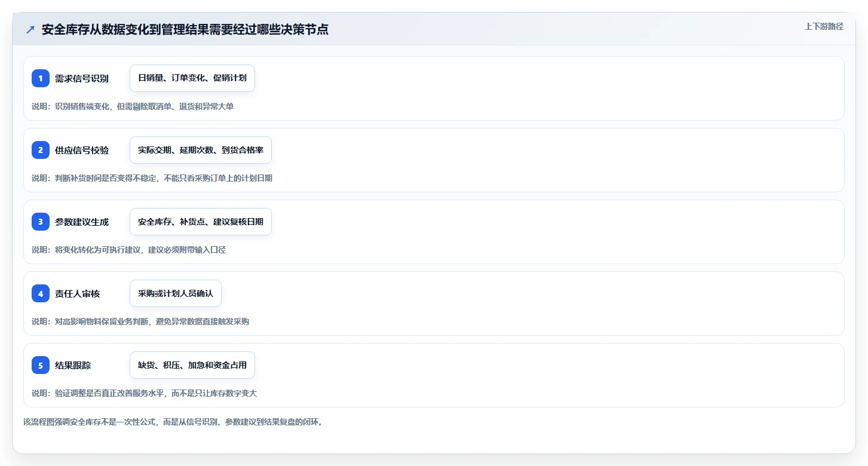Click the 结果跟踪 step title
The image size is (868, 466).
73,365
